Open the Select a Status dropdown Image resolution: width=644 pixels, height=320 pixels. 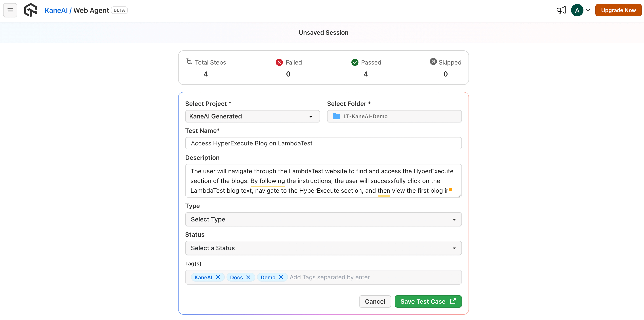323,248
